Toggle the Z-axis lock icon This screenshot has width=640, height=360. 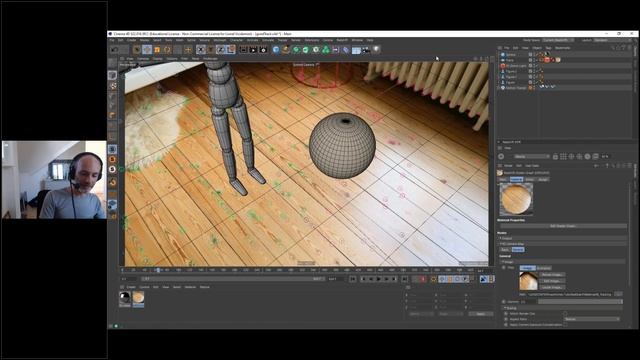221,50
